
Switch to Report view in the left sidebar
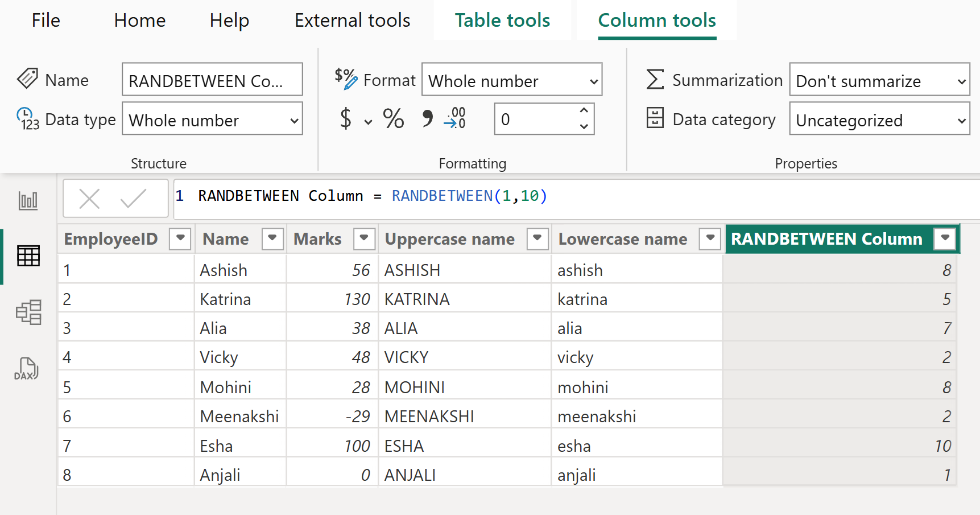tap(27, 200)
